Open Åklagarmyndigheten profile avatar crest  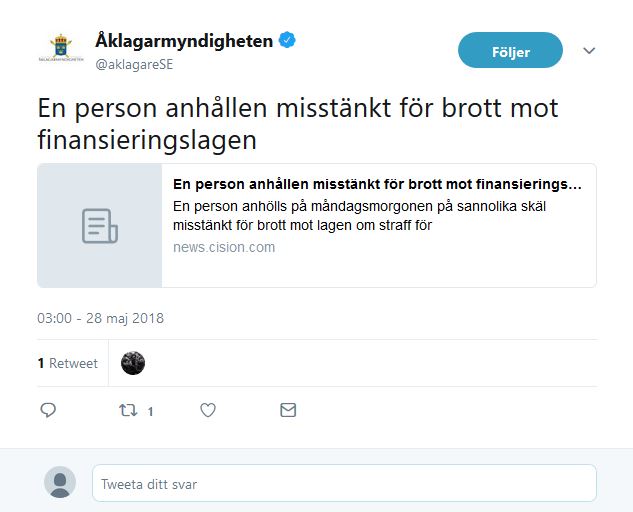point(61,48)
